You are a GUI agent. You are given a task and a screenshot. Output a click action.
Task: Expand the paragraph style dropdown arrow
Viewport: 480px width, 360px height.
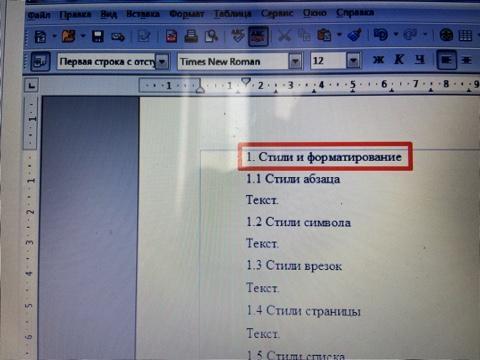click(x=162, y=62)
